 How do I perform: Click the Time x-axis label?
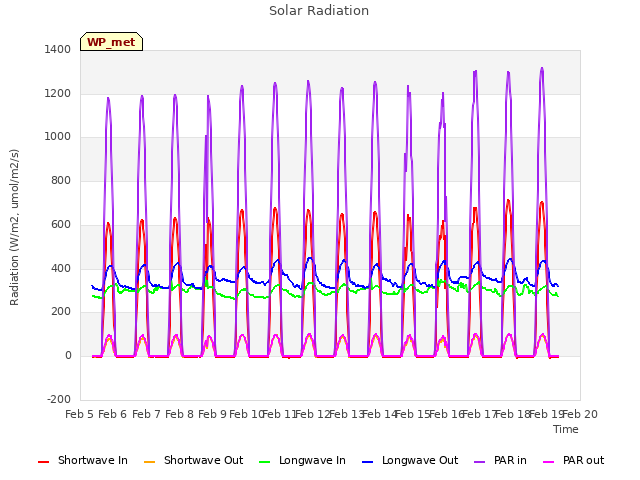coord(566,429)
